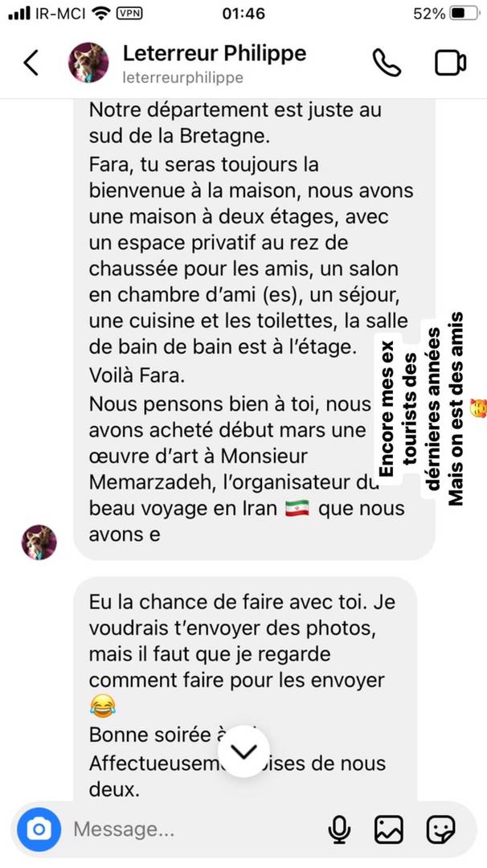
Task: Tap the laughing emoji in second message
Action: 102,707
